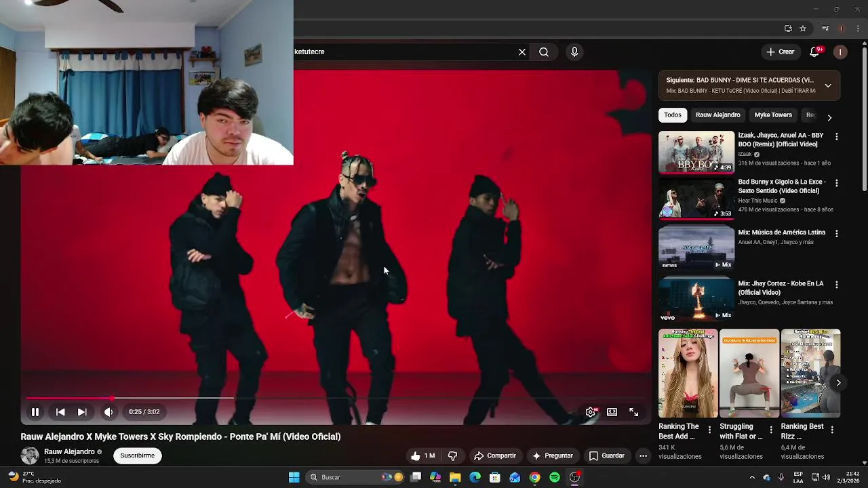Open options for Sexto Sentido video
Screen dimensions: 868x488
[836, 183]
